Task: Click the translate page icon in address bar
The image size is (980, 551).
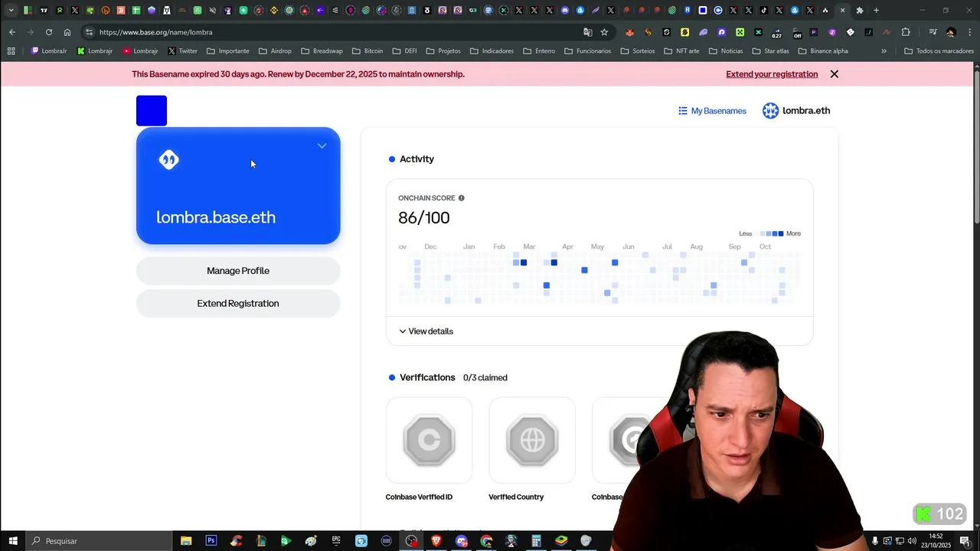Action: click(588, 32)
